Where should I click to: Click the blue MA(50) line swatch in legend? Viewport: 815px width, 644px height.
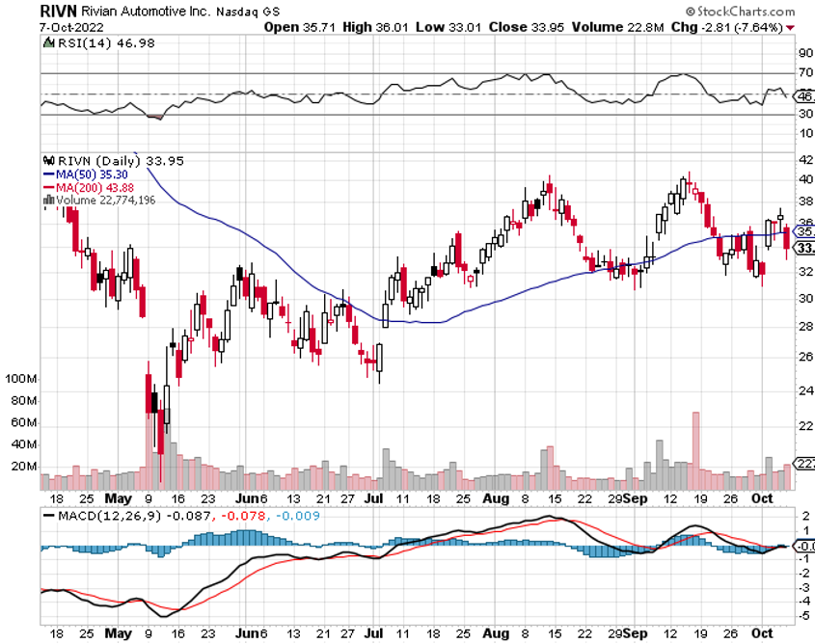49,175
